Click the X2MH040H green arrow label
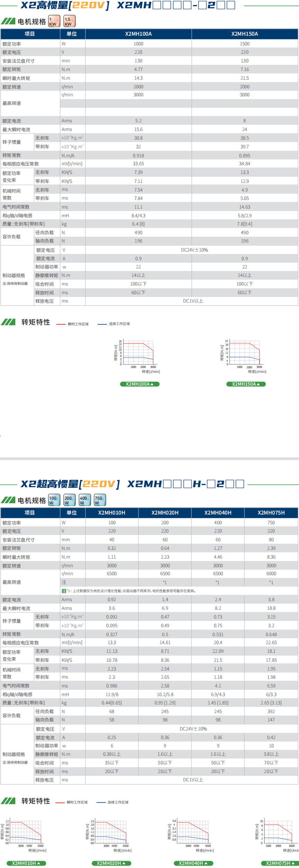Image resolution: width=299 pixels, height=868 pixels. pos(193,863)
